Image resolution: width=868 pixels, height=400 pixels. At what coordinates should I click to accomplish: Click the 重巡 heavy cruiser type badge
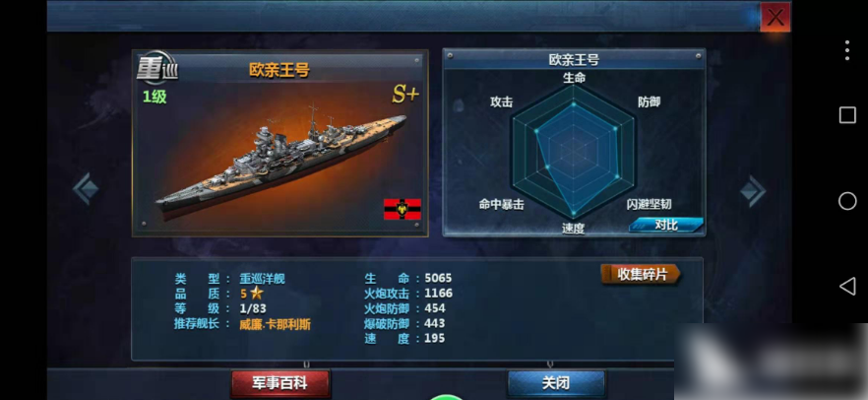point(156,69)
